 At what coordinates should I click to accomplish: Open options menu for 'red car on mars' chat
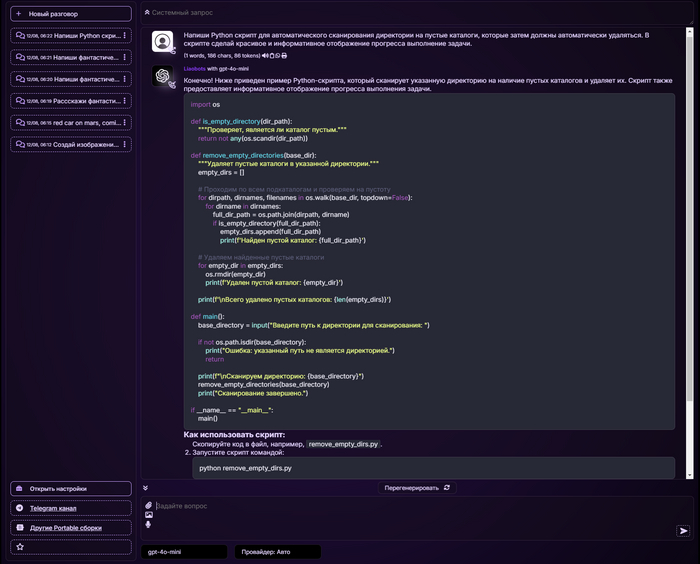(x=125, y=123)
